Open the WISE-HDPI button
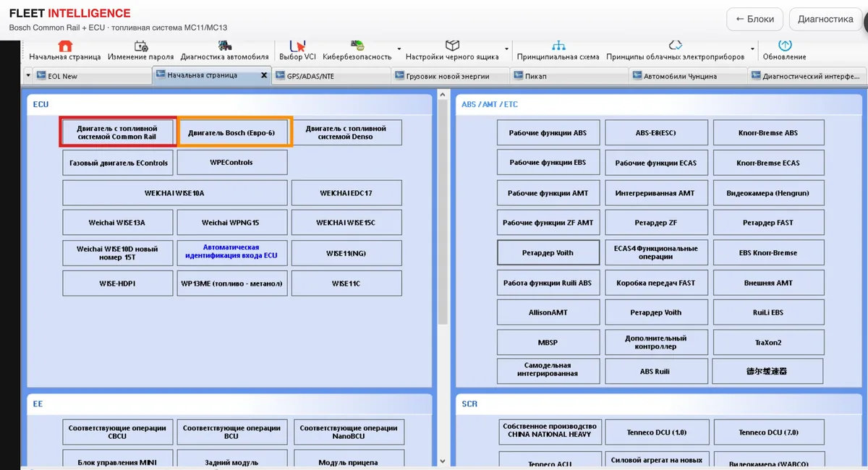The image size is (868, 470). [x=119, y=283]
